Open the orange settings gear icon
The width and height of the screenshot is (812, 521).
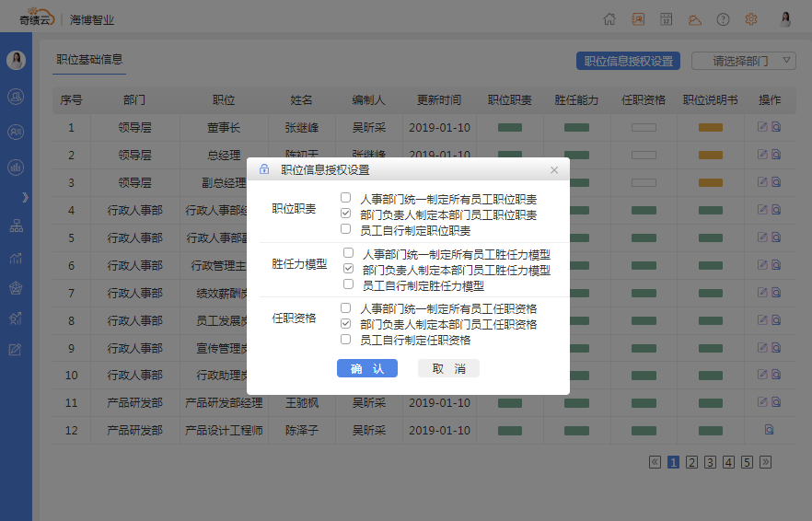coord(751,19)
